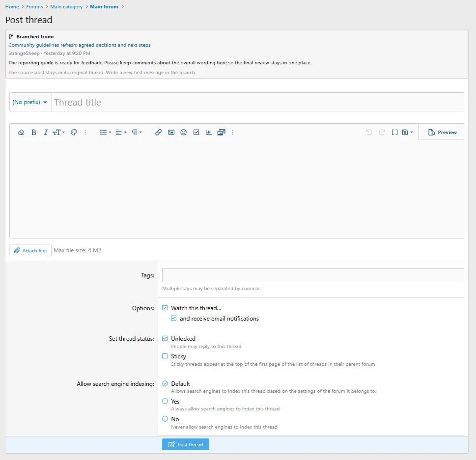This screenshot has height=460, width=476.
Task: Toggle BB code mode brackets icon
Action: (394, 132)
